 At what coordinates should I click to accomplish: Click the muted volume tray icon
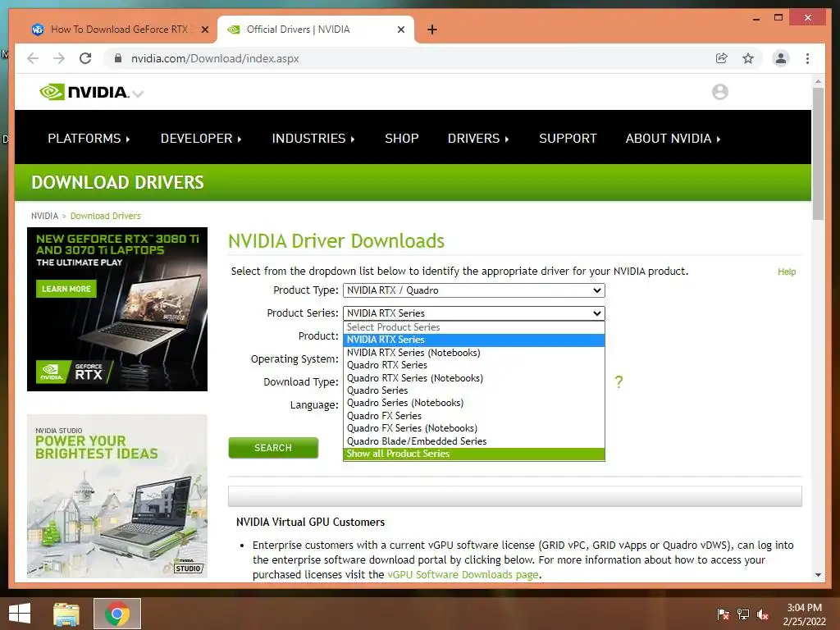(x=763, y=614)
